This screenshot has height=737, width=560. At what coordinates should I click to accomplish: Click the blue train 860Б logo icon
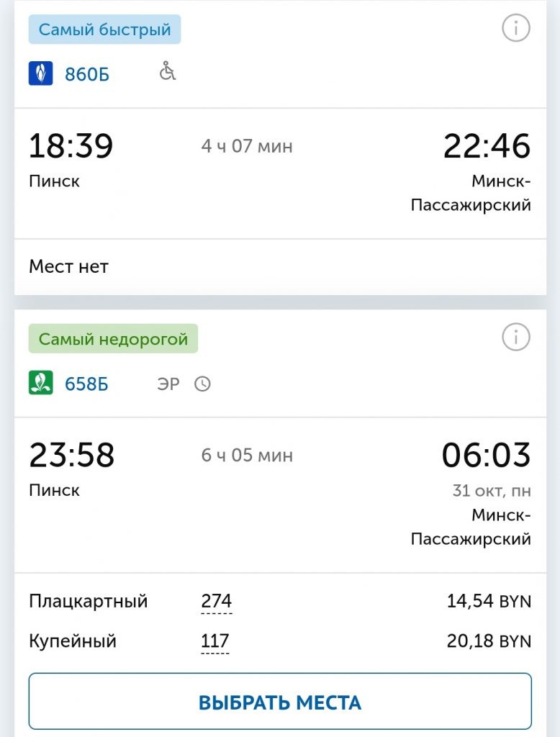pos(41,73)
